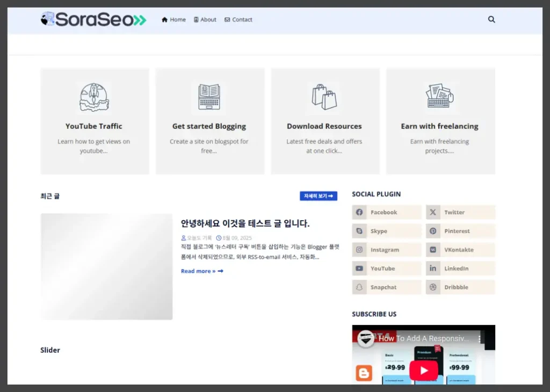
Task: Click the rocket icon on the YouTube Traffic card
Action: point(94,97)
